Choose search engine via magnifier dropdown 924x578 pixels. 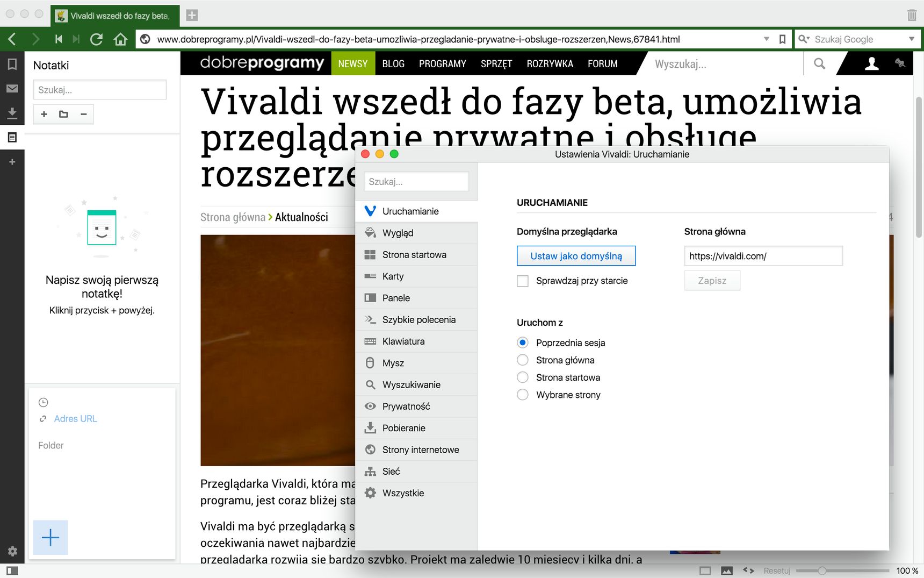point(804,39)
